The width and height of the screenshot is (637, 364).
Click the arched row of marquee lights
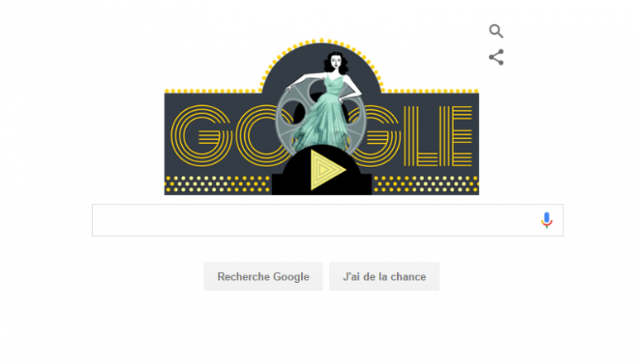click(322, 50)
